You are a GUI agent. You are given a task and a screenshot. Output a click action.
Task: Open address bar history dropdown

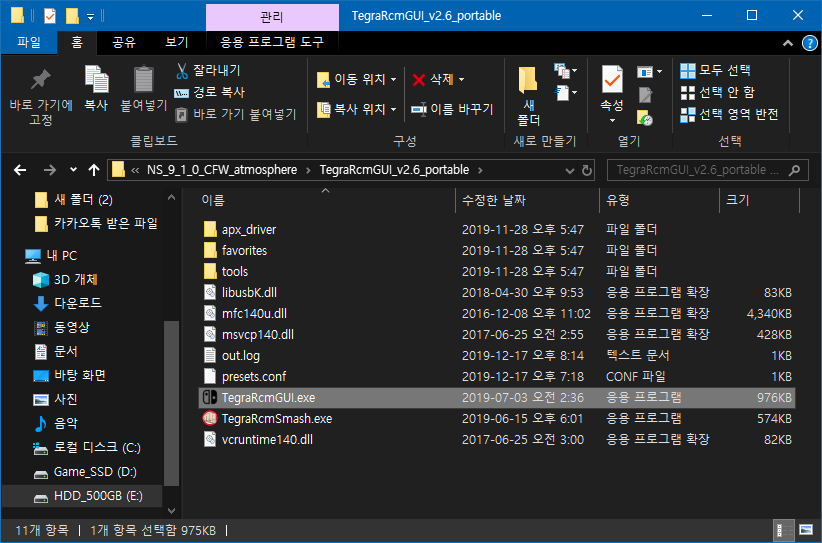569,170
